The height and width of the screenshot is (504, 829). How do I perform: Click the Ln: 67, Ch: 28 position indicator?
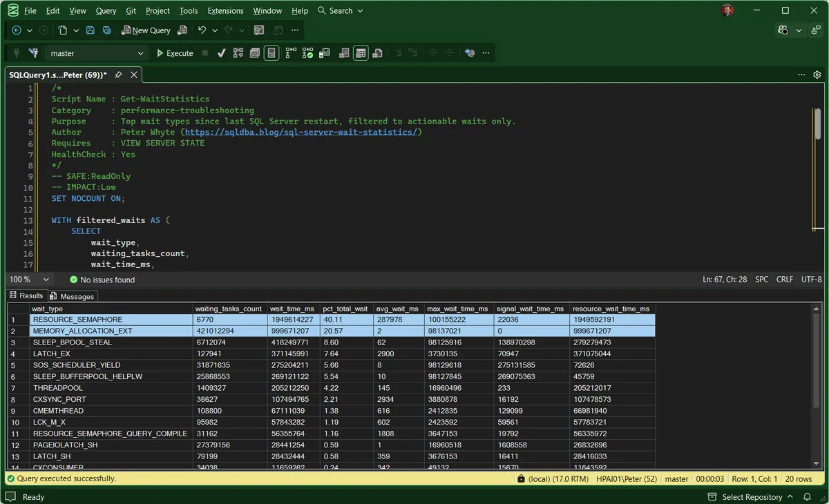coord(725,280)
